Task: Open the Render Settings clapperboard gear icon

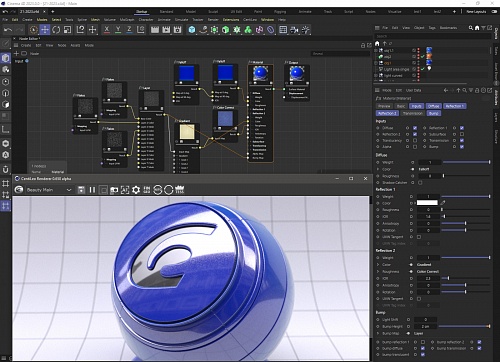Action: [177, 30]
